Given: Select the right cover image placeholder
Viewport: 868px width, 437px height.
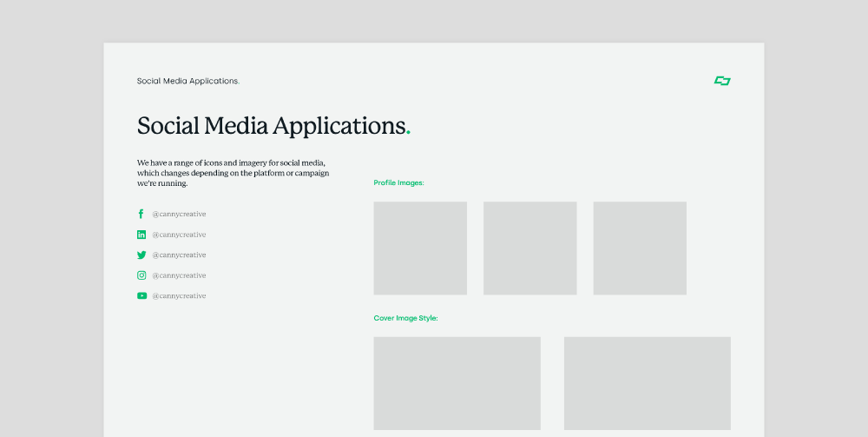Looking at the screenshot, I should (x=648, y=383).
